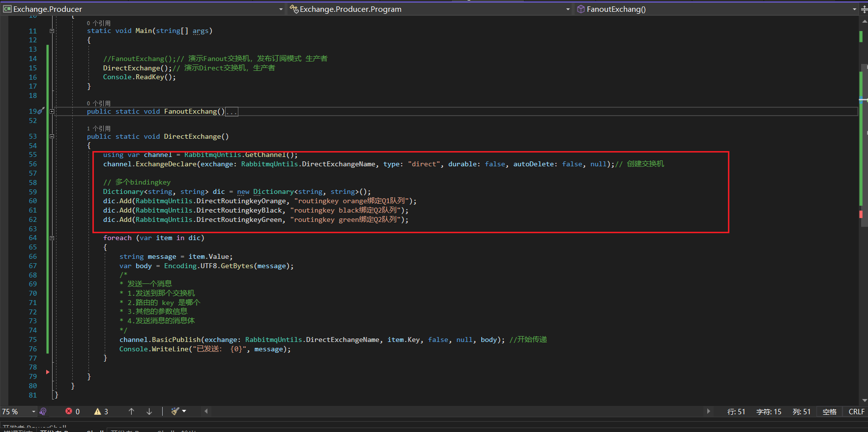The height and width of the screenshot is (432, 868).
Task: Click the '1 个引用' CodeLens above DirectExchange
Action: tap(99, 128)
